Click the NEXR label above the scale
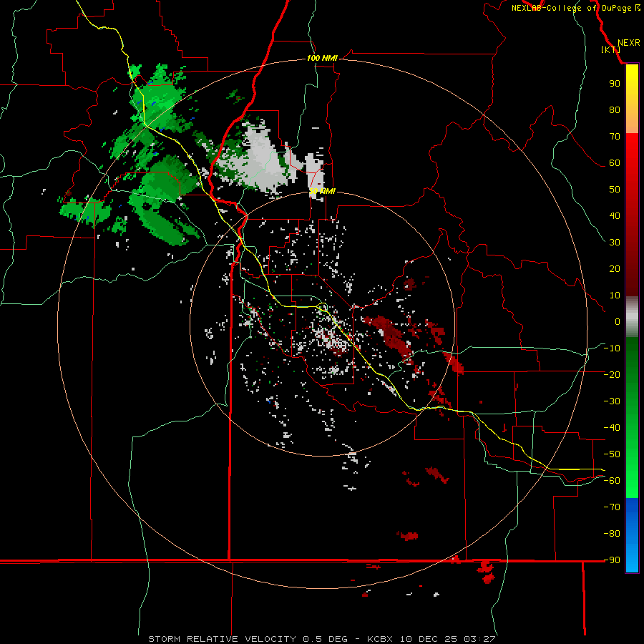 click(x=628, y=43)
